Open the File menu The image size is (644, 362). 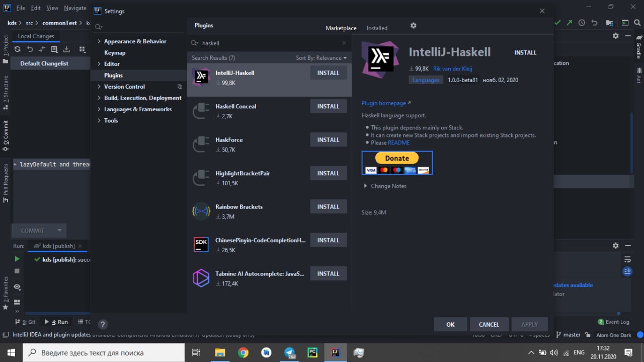coord(21,8)
